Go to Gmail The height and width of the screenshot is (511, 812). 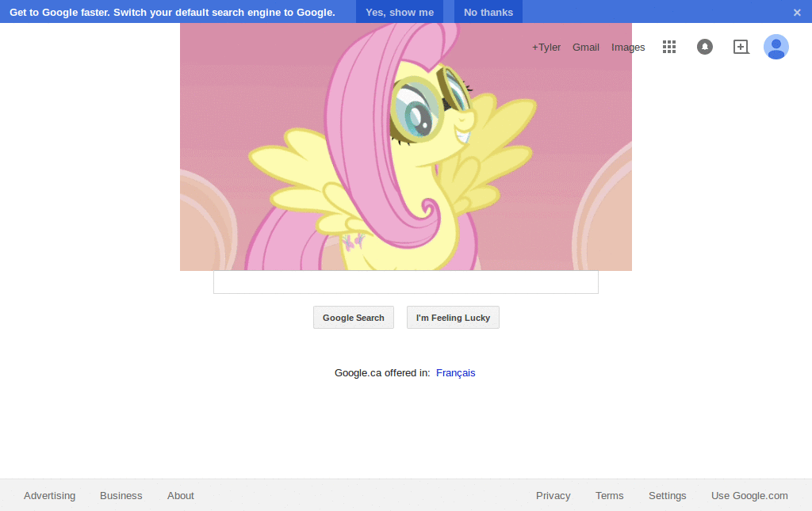point(586,48)
